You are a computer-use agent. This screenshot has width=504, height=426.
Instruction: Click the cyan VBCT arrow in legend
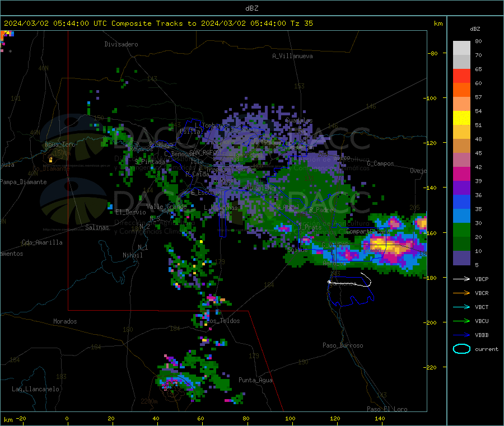pyautogui.click(x=461, y=307)
